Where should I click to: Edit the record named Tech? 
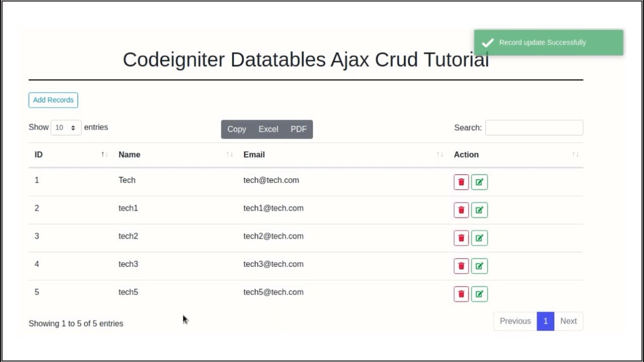pos(479,182)
